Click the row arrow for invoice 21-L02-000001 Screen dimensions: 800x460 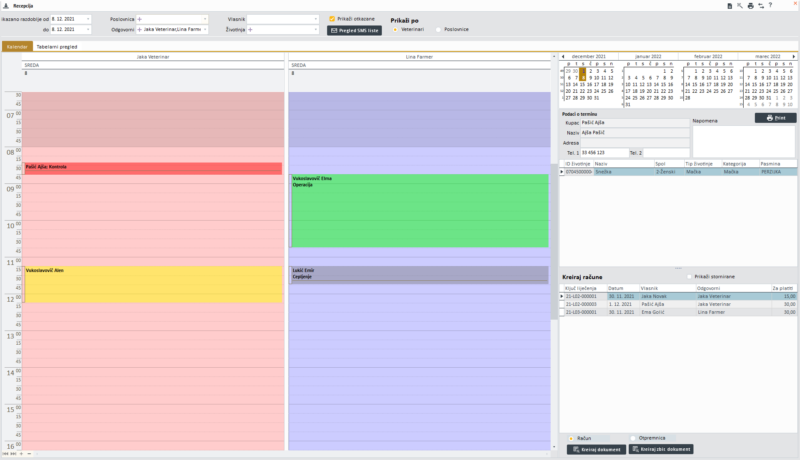click(x=562, y=296)
